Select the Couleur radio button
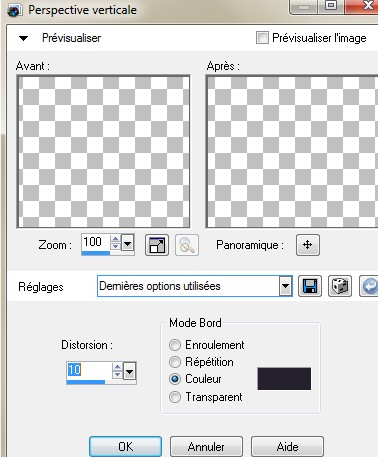 coord(175,379)
